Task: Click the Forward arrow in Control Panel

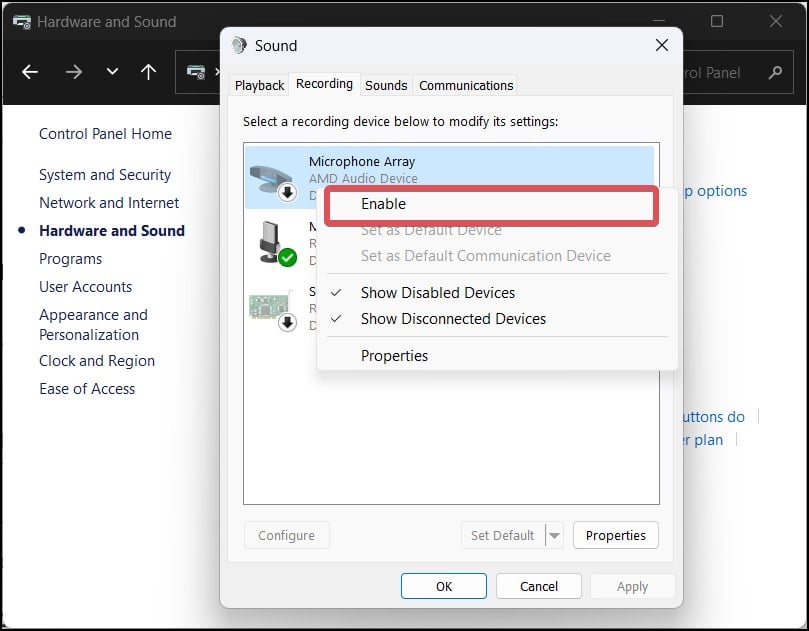Action: tap(74, 72)
